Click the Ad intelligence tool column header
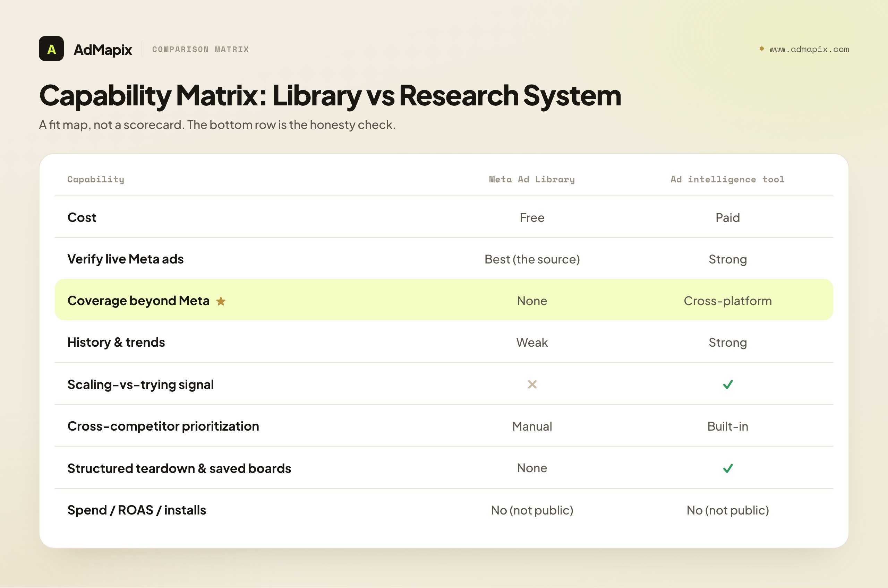Viewport: 888px width, 588px height. click(x=728, y=180)
